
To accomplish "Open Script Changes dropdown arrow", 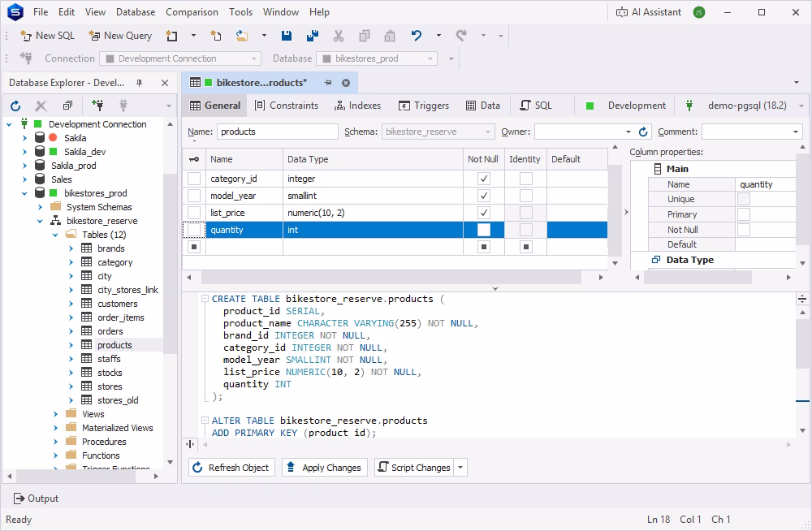I will (460, 468).
